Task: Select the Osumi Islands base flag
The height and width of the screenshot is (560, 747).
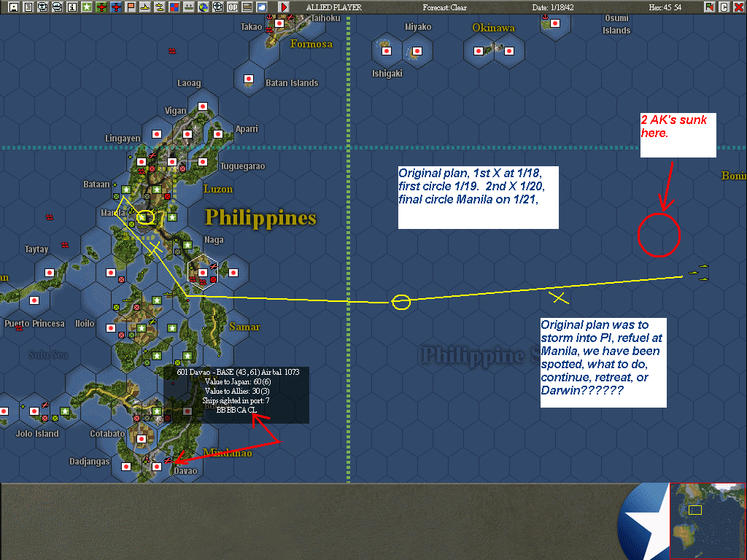Action: (554, 23)
